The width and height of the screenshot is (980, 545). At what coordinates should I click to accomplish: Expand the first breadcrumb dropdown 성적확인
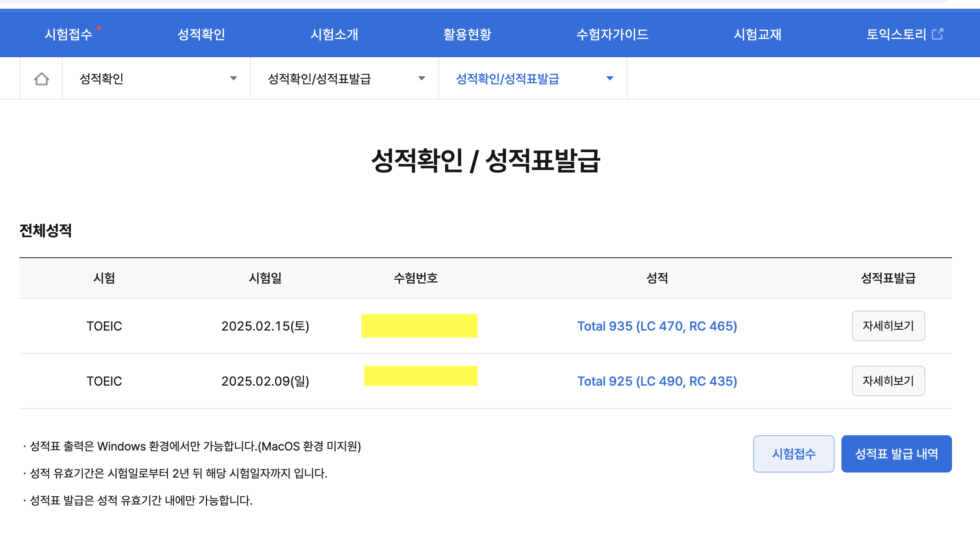click(156, 78)
